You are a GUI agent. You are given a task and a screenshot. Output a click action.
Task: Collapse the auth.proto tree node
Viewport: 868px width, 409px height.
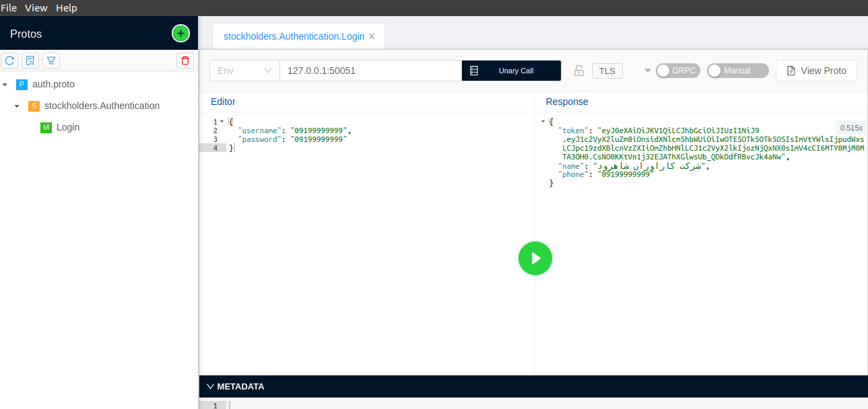5,85
